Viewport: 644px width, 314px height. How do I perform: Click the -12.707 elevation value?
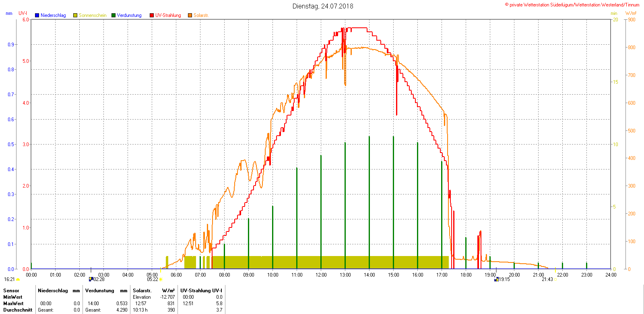coord(167,297)
